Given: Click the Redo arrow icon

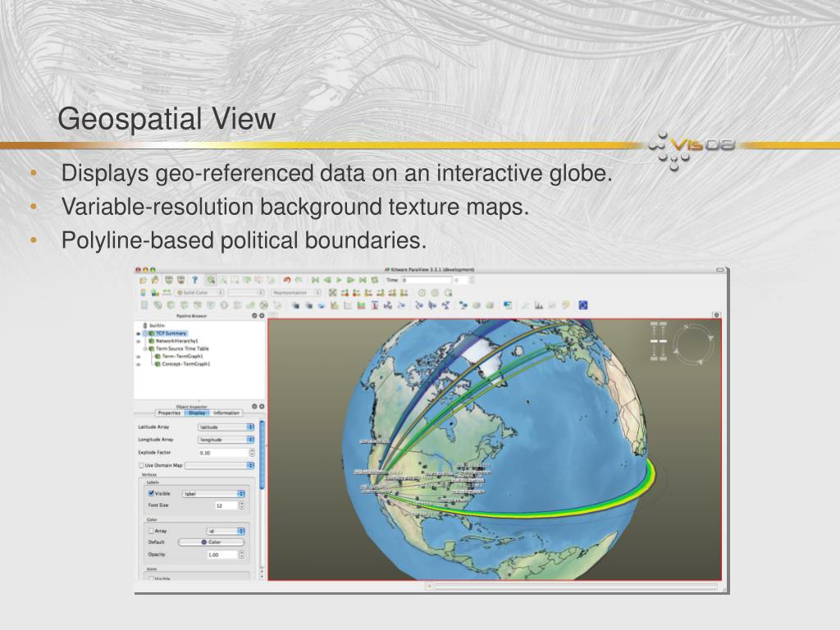Looking at the screenshot, I should [x=299, y=281].
